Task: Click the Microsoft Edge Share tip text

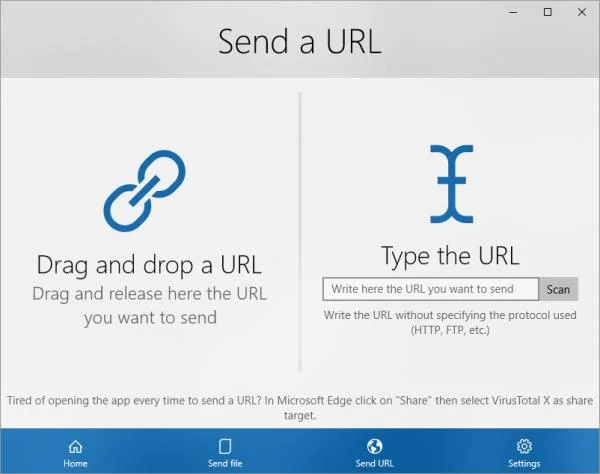Action: [300, 407]
